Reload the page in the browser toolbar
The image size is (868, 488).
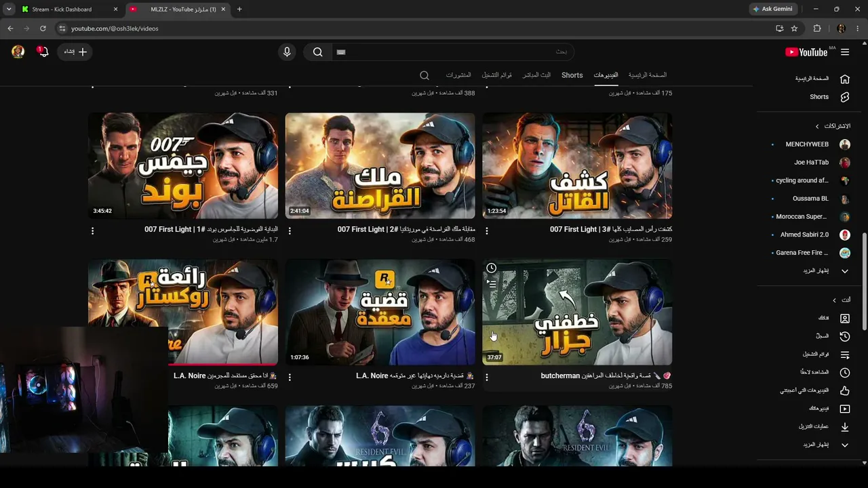point(43,28)
